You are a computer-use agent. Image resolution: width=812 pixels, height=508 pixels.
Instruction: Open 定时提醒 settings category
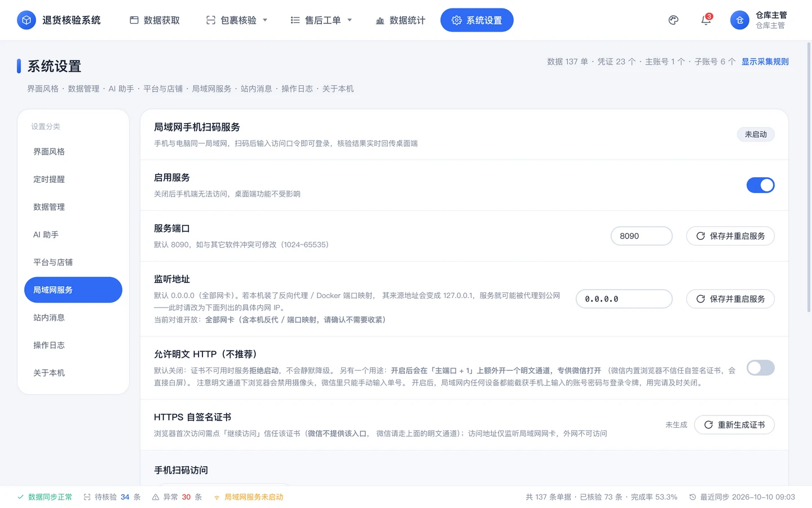[x=73, y=179]
